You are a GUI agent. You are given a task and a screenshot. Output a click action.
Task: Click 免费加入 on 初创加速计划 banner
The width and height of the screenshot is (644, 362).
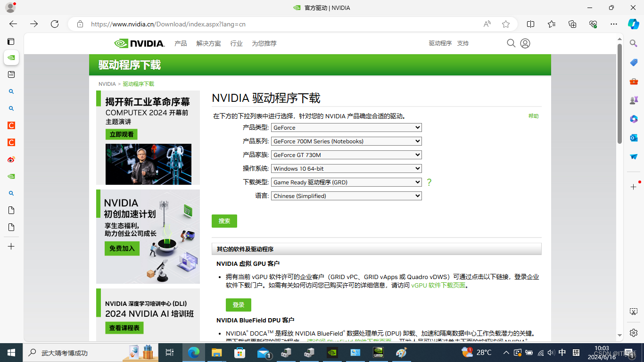122,248
